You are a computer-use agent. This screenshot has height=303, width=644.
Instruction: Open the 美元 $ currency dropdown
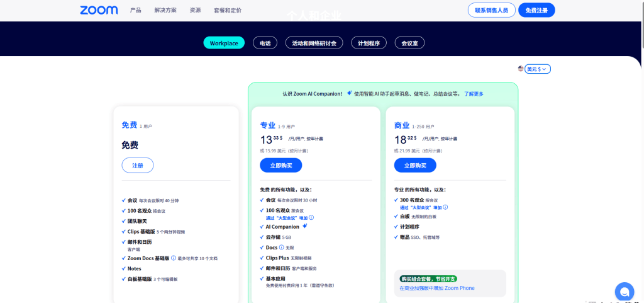pyautogui.click(x=538, y=69)
